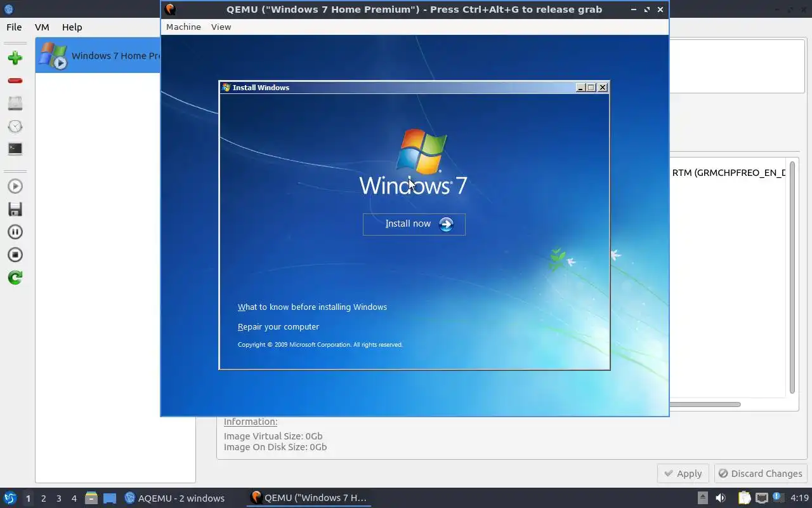The width and height of the screenshot is (812, 508).
Task: Open the terminal console icon in AQEMU sidebar
Action: (x=15, y=149)
